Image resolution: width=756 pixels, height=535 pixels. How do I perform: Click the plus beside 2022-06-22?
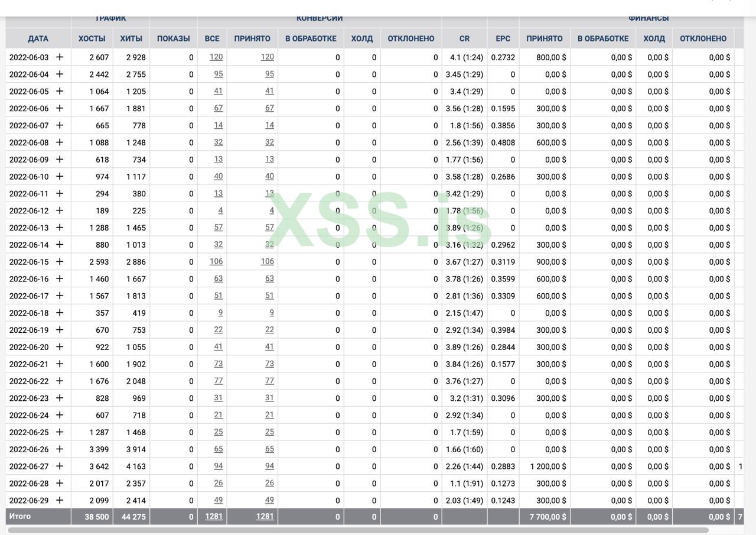60,381
